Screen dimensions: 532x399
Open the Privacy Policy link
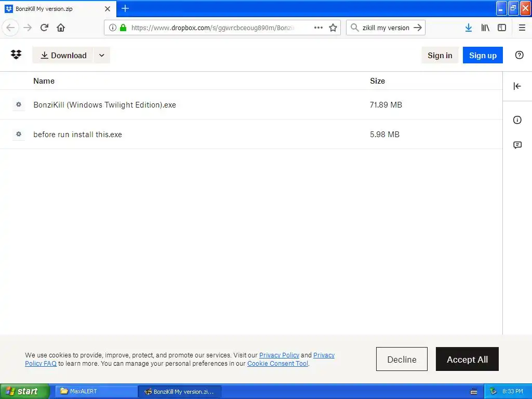(279, 355)
